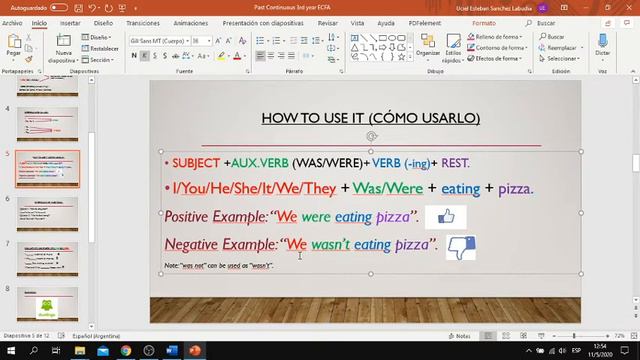Toggle the Autoguardado switch
Image resolution: width=640 pixels, height=360 pixels.
coord(59,8)
